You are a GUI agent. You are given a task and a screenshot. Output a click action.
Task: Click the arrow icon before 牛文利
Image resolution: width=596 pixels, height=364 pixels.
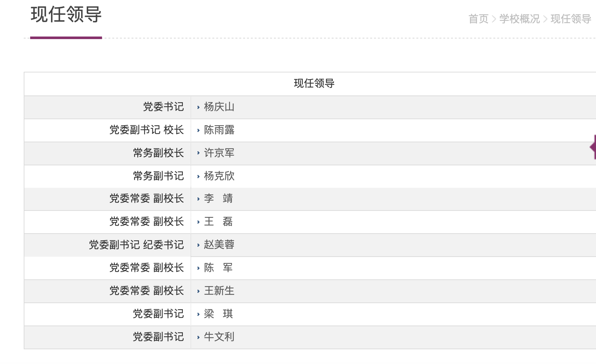(x=199, y=337)
